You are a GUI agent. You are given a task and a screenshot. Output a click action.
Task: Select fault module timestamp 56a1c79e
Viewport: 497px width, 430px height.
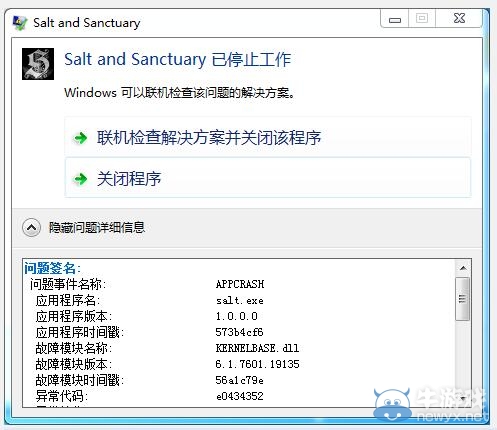coord(239,380)
